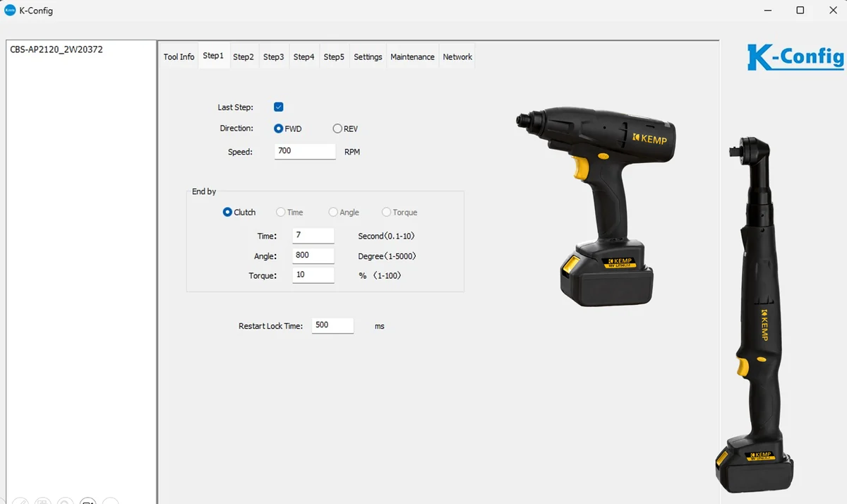Click the Torque percent input field

tap(313, 275)
